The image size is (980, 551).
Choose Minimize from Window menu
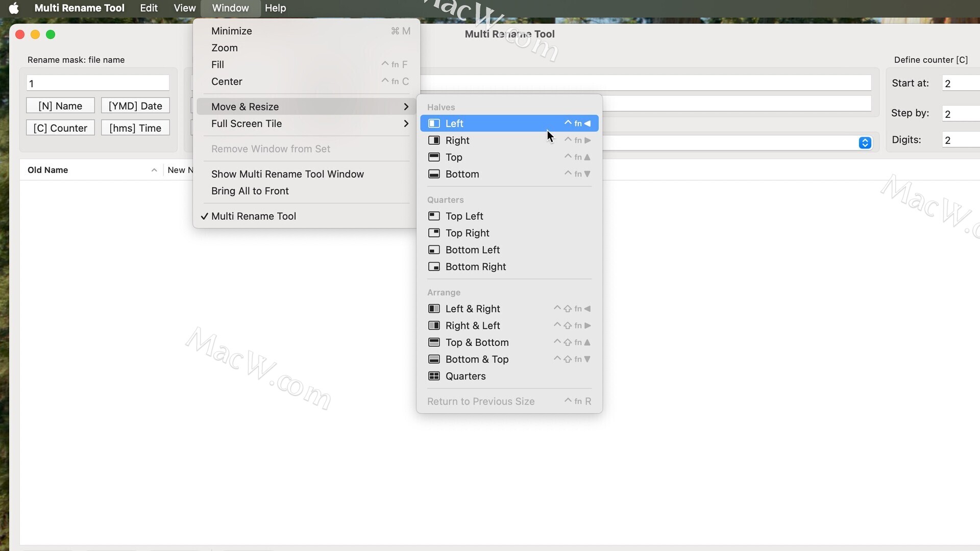coord(306,31)
